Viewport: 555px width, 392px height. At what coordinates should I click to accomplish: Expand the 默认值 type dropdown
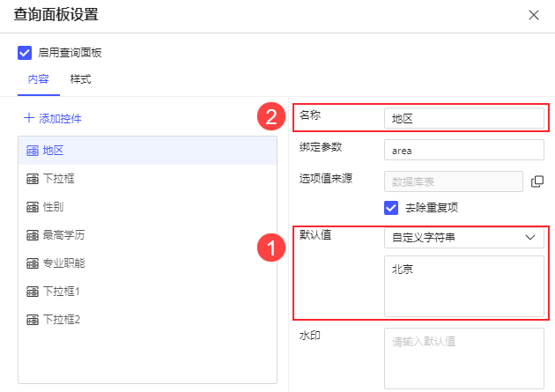click(464, 238)
